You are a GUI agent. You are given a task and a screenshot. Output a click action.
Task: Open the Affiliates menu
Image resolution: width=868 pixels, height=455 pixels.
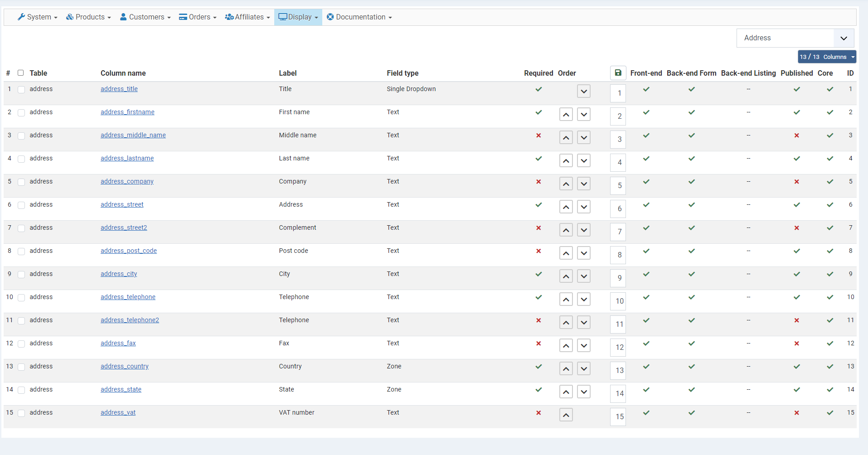(x=247, y=17)
